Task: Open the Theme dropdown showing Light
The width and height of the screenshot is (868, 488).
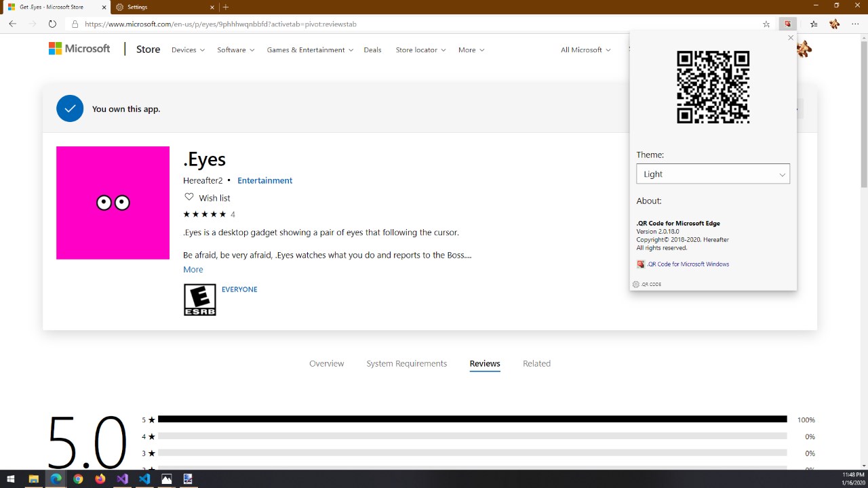Action: [x=713, y=174]
